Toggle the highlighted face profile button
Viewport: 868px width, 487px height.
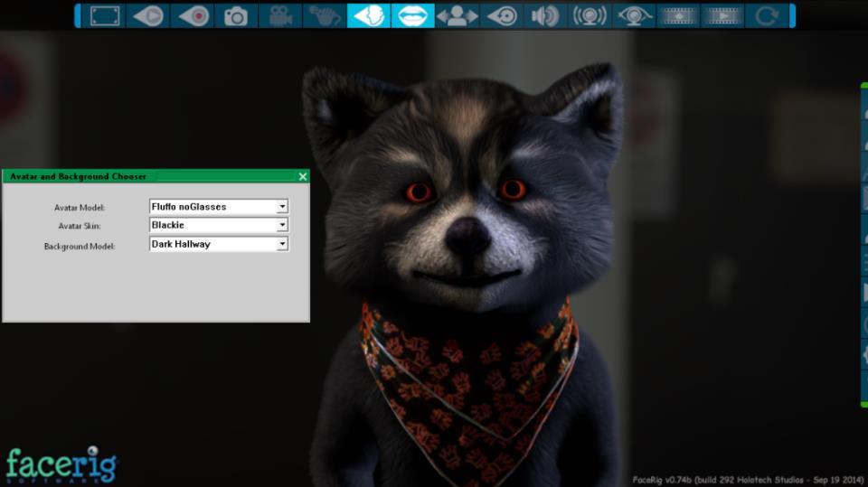tap(368, 15)
